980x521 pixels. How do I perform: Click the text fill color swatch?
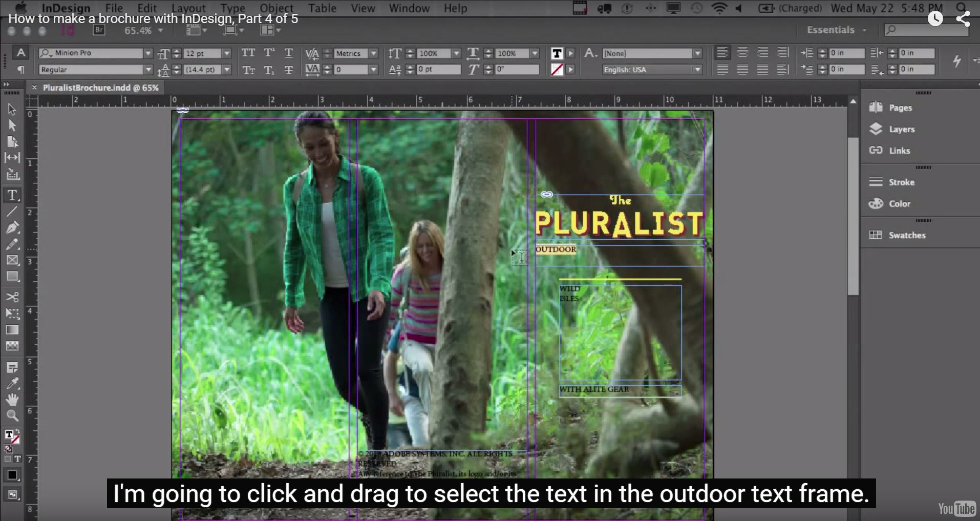(x=557, y=53)
